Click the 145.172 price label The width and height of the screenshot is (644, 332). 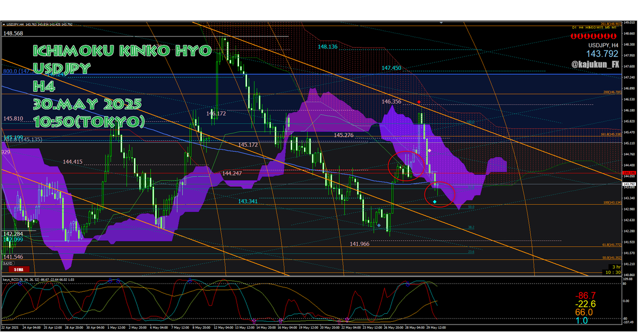pyautogui.click(x=248, y=145)
